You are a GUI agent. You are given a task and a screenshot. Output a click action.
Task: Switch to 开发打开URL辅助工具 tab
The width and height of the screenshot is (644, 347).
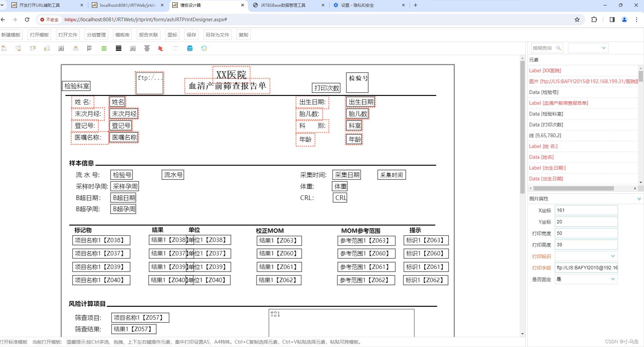tap(47, 5)
